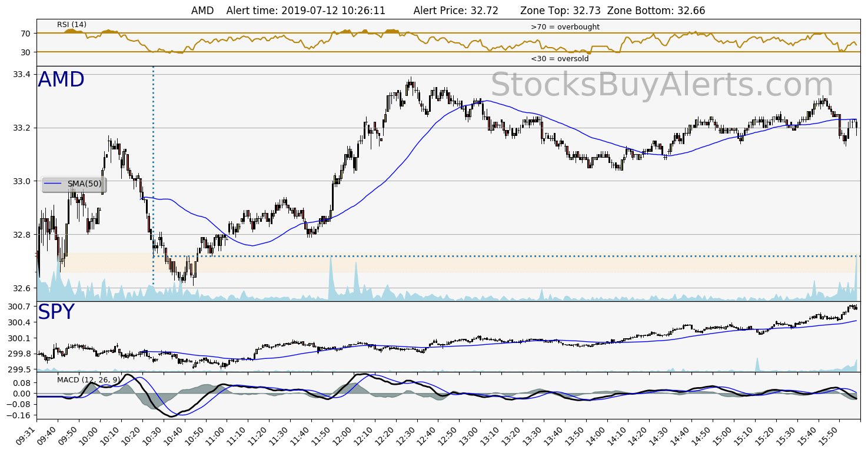Click the MACD axis label "-0.16"

[19, 415]
